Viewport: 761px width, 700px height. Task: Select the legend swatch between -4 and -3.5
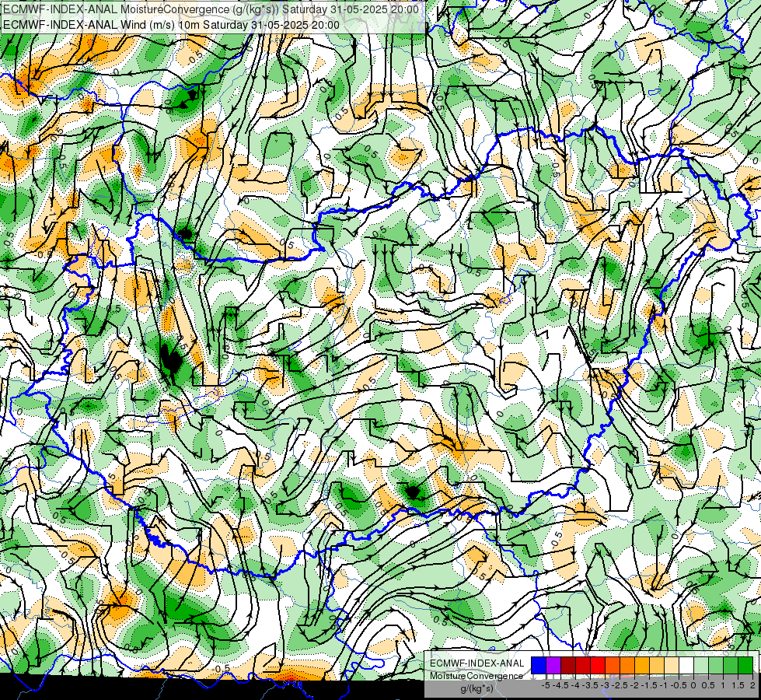583,666
